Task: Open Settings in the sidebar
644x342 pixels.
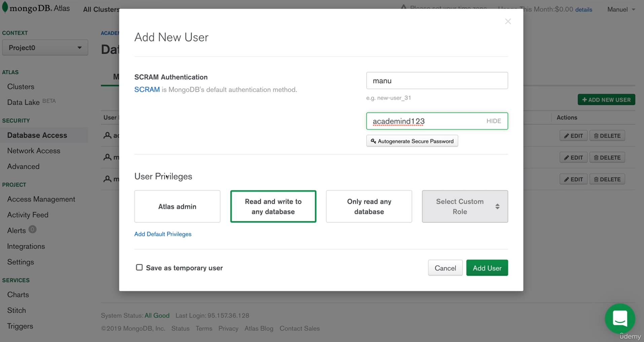Action: click(21, 262)
